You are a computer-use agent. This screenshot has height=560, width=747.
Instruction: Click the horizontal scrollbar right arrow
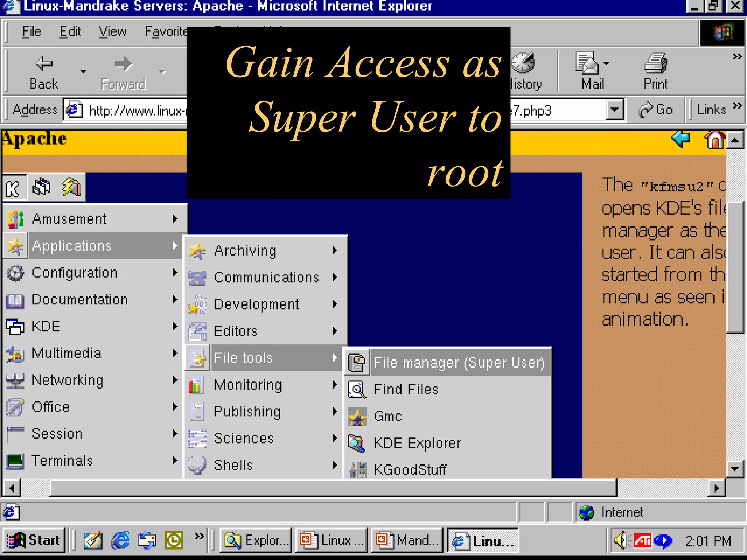pos(716,488)
